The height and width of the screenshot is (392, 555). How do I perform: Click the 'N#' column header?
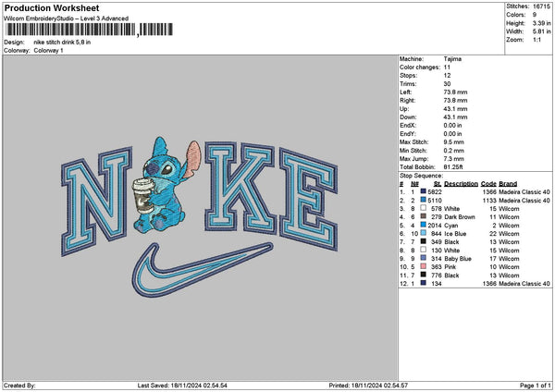(x=414, y=184)
